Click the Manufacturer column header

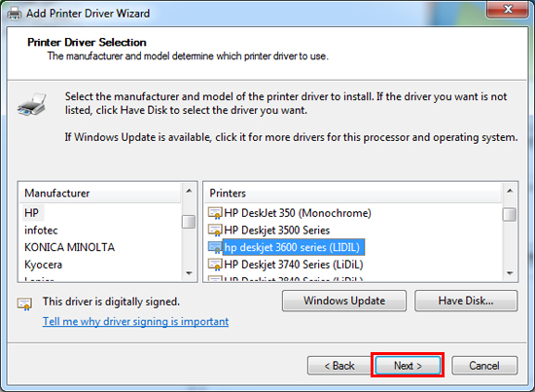99,194
